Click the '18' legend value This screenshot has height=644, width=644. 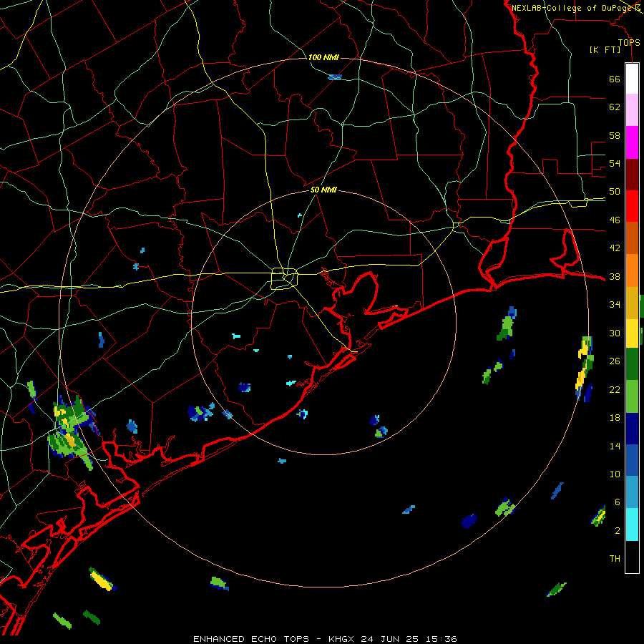coord(615,418)
